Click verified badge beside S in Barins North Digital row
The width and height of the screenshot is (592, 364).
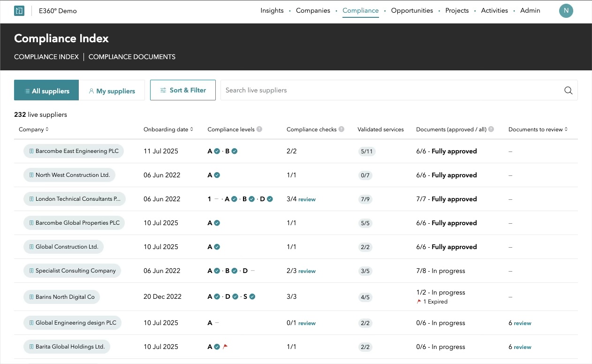tap(252, 296)
